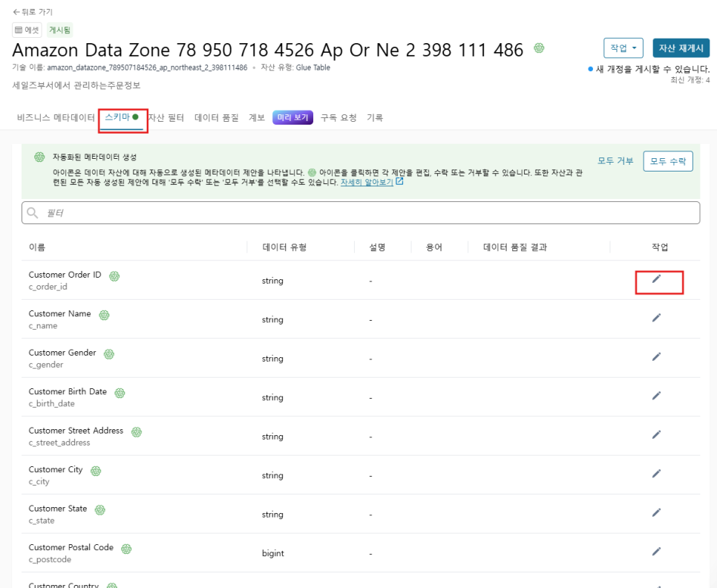The image size is (717, 588).
Task: Click the AI suggestion icon beside the asset title
Action: coord(539,48)
